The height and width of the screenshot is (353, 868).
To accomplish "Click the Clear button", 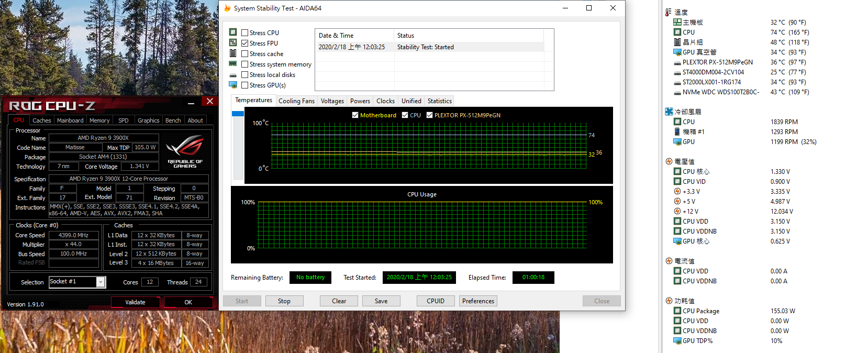I will pyautogui.click(x=339, y=301).
